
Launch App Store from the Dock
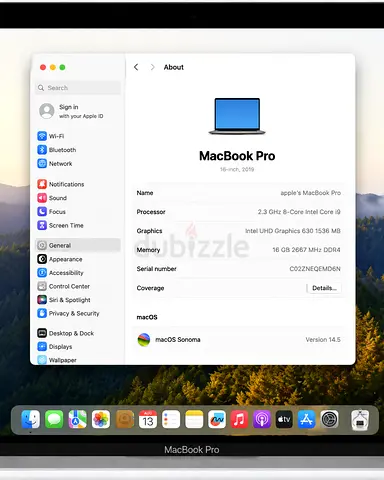(x=307, y=419)
